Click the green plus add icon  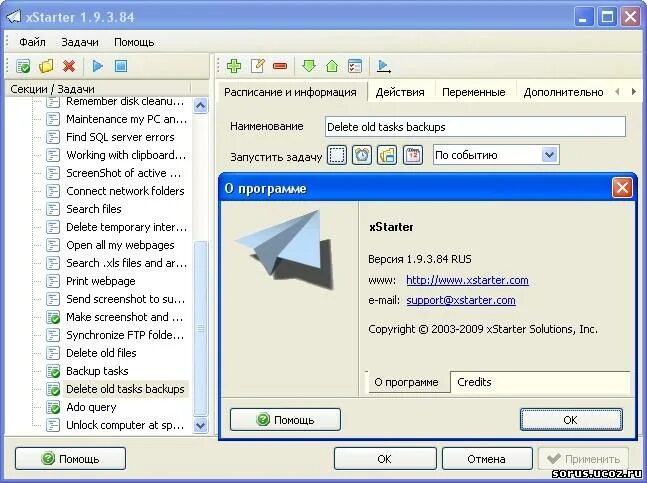(x=234, y=66)
